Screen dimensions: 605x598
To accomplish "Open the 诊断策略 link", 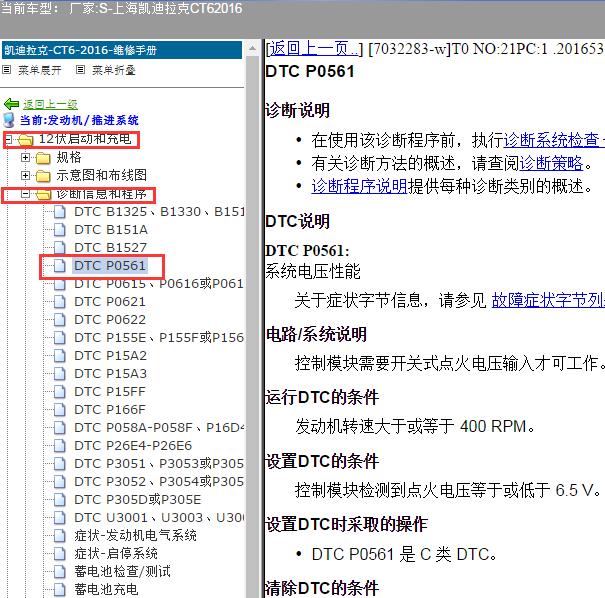I will tap(551, 163).
